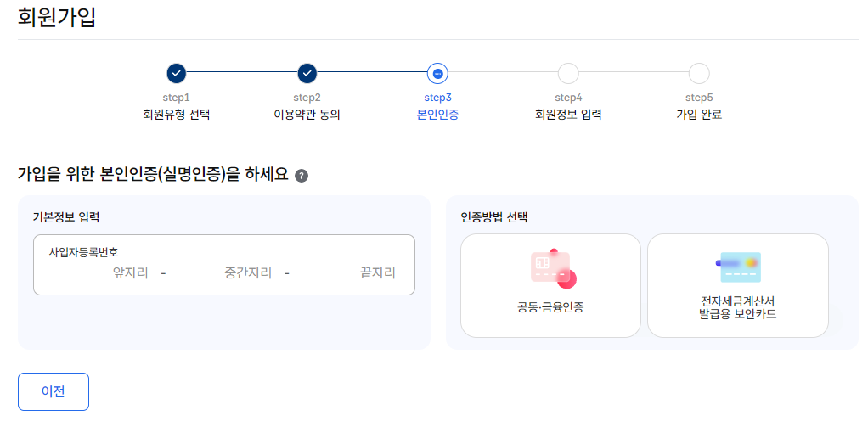Focus the 앞자리 business number field
The image size is (868, 427).
(x=99, y=273)
